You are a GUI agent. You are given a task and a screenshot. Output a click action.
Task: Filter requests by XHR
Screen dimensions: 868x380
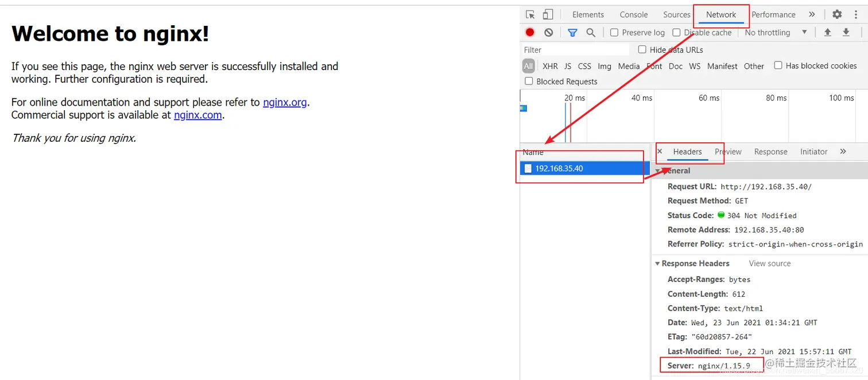click(550, 66)
